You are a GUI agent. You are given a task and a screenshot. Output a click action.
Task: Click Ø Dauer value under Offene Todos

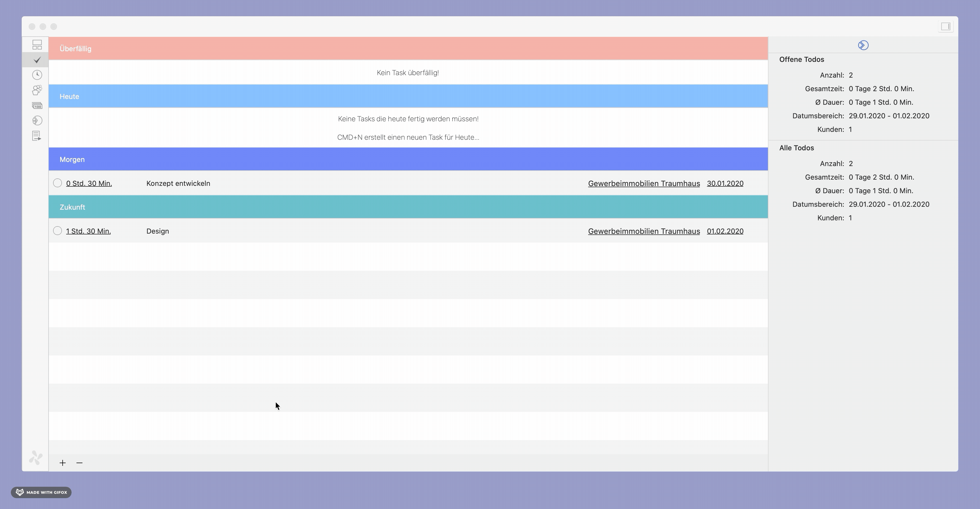881,102
